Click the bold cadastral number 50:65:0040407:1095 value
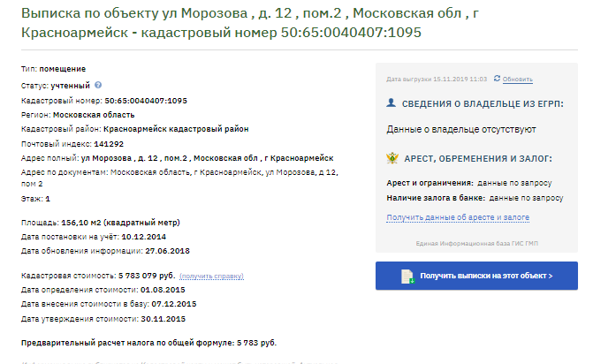 [146, 101]
